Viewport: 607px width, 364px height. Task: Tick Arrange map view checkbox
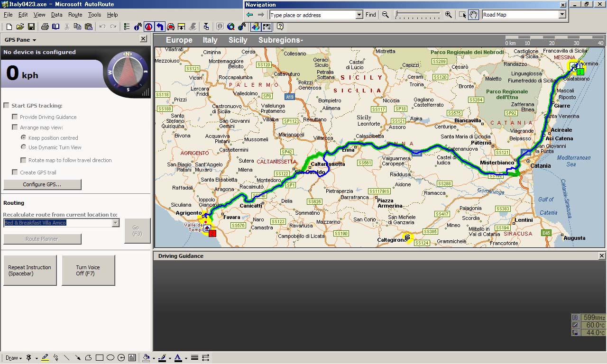point(15,127)
